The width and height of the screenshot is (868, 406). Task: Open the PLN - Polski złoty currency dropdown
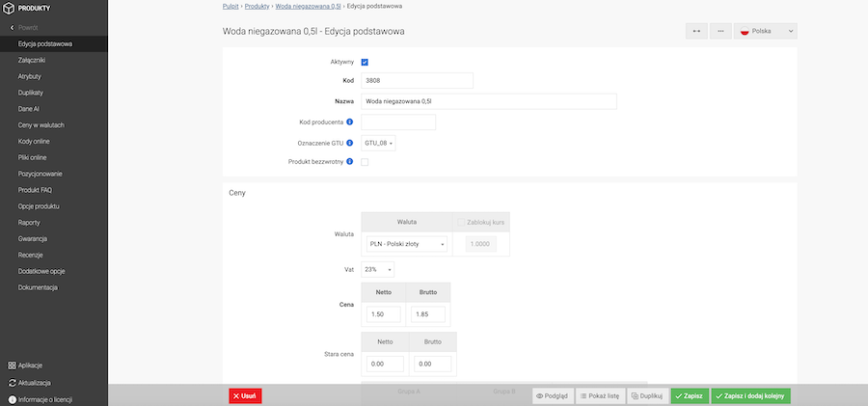(x=406, y=245)
